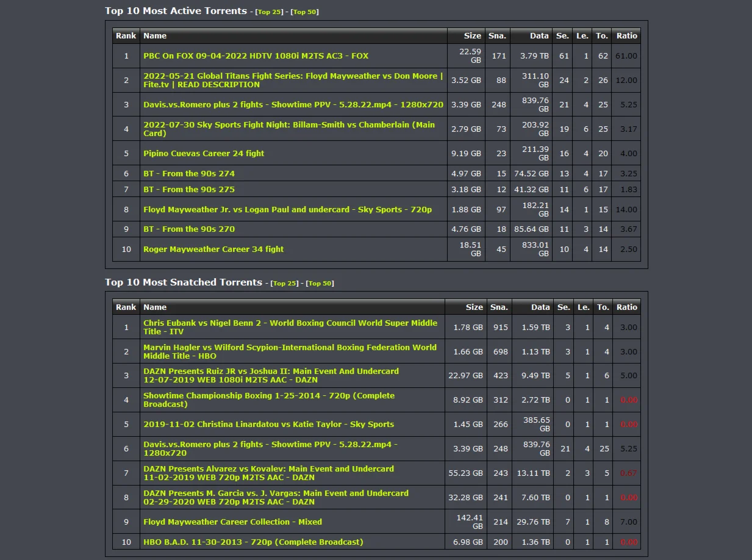Click Top 10 Most Active Torrents heading
This screenshot has height=560, width=752.
click(176, 11)
